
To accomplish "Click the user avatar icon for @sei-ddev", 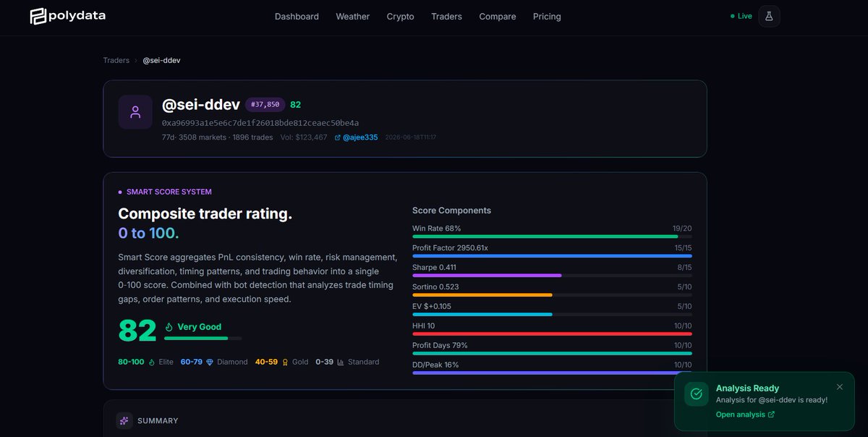I will (135, 112).
